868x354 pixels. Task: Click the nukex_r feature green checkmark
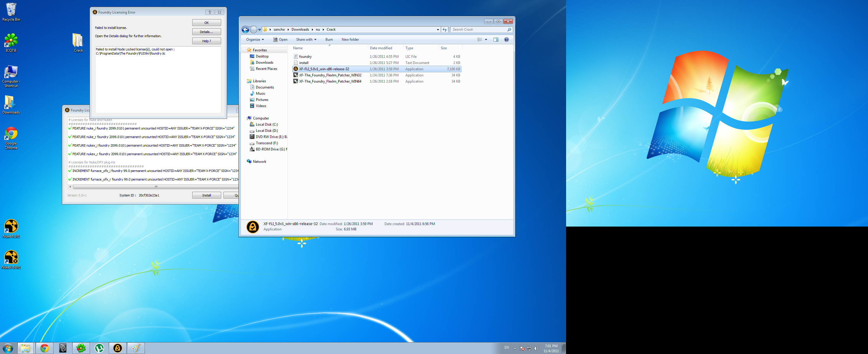click(70, 154)
